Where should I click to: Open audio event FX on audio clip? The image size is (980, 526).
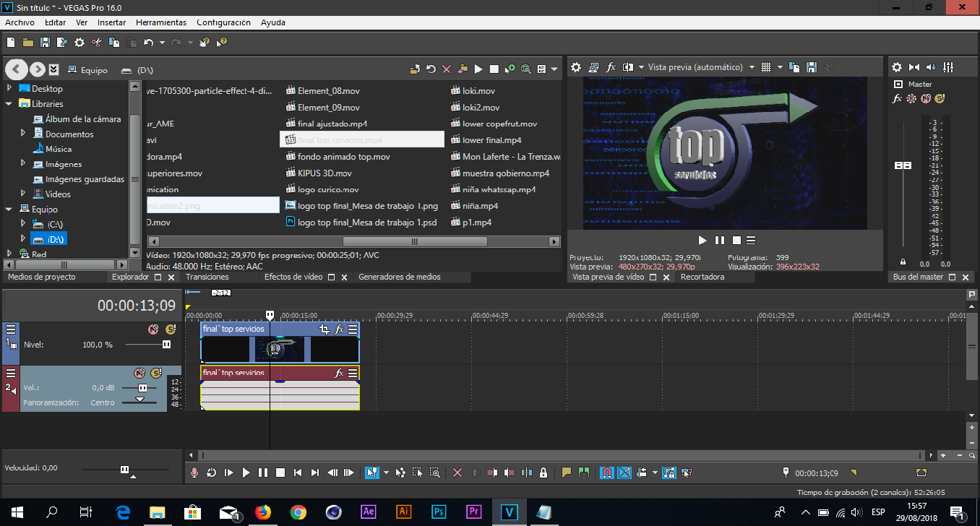point(339,373)
